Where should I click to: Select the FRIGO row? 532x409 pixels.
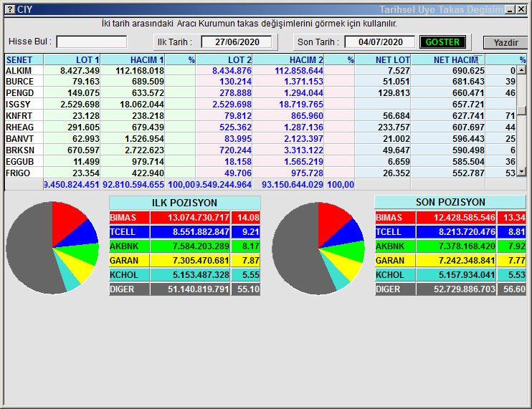pyautogui.click(x=260, y=173)
